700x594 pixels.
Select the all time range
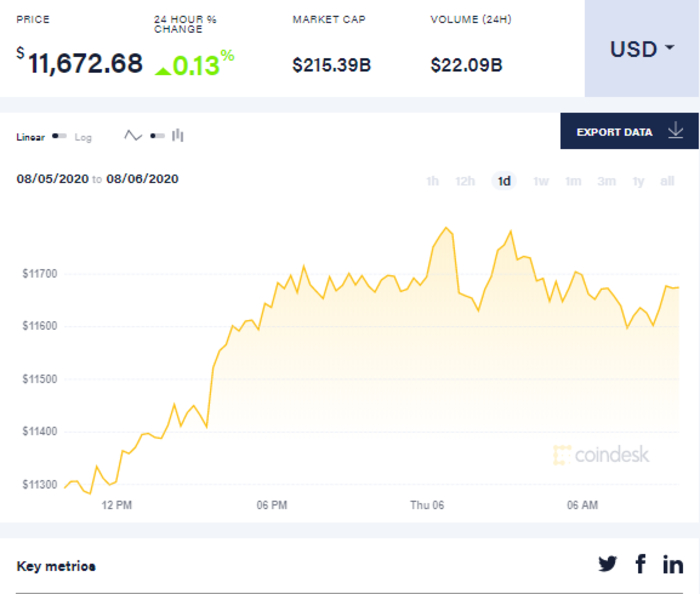tap(667, 181)
